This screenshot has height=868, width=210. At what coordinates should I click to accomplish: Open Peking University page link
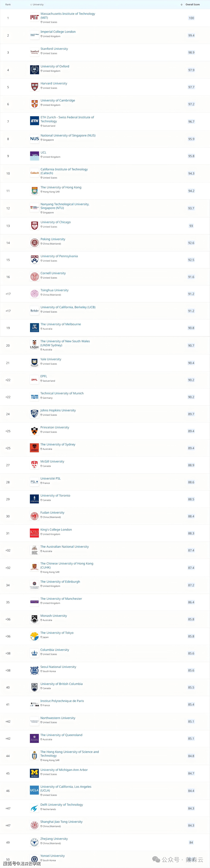[x=53, y=239]
